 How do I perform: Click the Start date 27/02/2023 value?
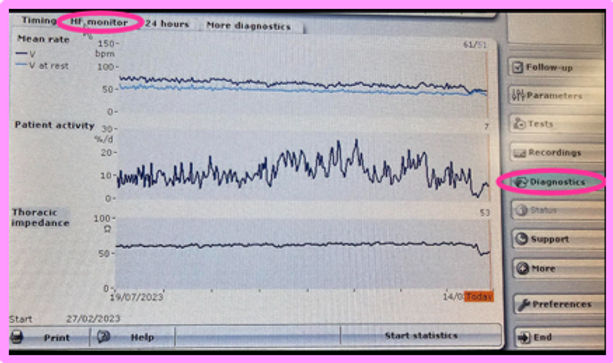click(93, 319)
